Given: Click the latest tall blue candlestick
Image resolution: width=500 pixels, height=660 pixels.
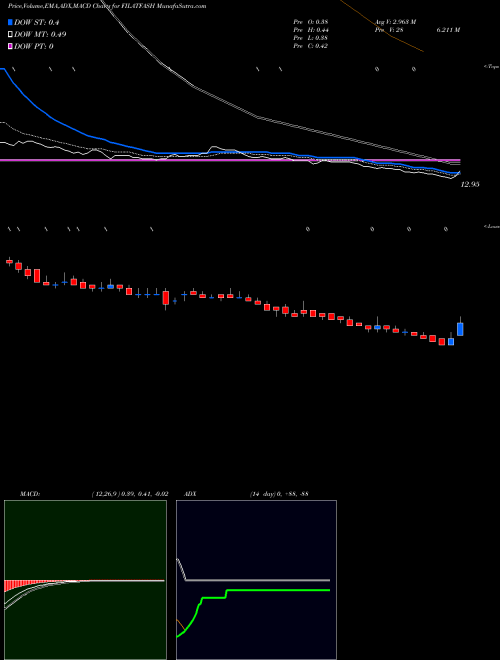Looking at the screenshot, I should point(460,329).
